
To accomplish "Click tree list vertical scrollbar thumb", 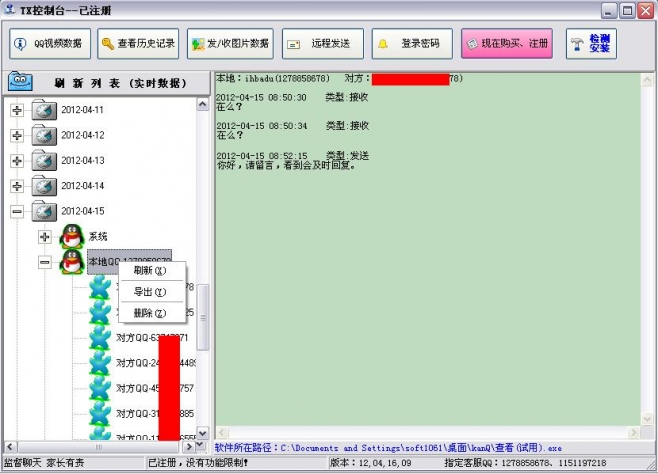I will click(x=203, y=317).
